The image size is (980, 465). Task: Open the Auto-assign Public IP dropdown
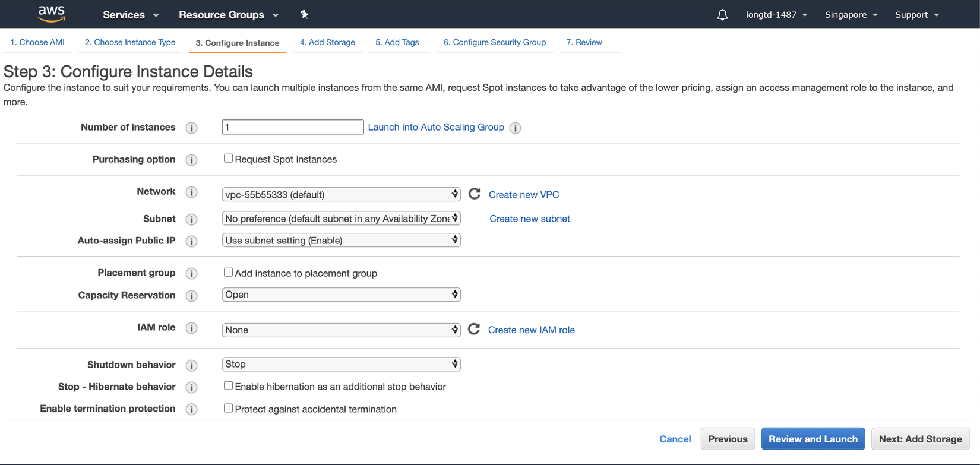point(341,241)
